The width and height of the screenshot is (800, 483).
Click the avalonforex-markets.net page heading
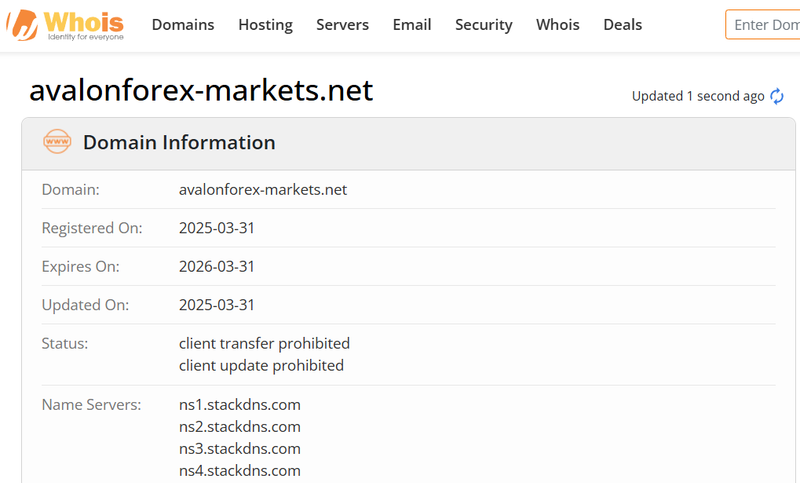click(x=201, y=90)
